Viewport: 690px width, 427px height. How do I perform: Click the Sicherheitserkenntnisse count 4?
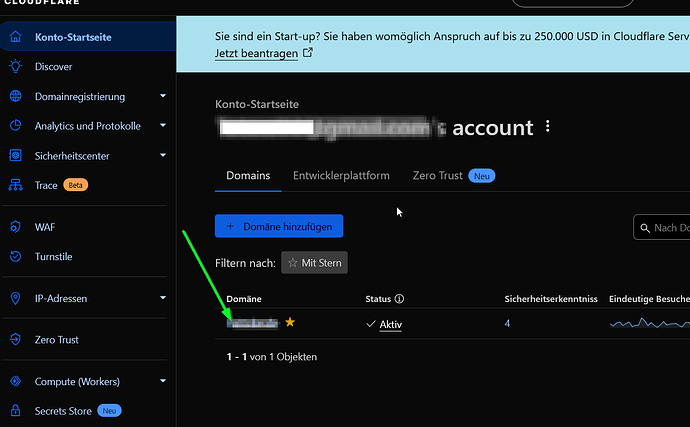[507, 324]
